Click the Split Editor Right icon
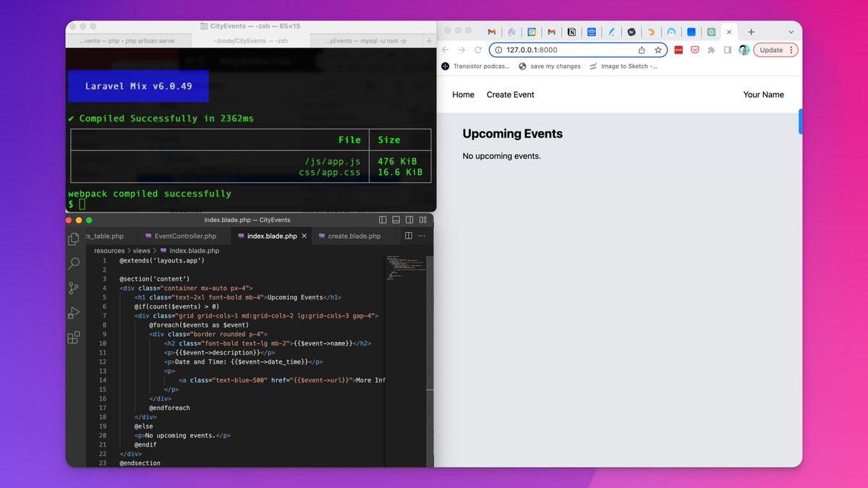868x488 pixels. tap(409, 236)
